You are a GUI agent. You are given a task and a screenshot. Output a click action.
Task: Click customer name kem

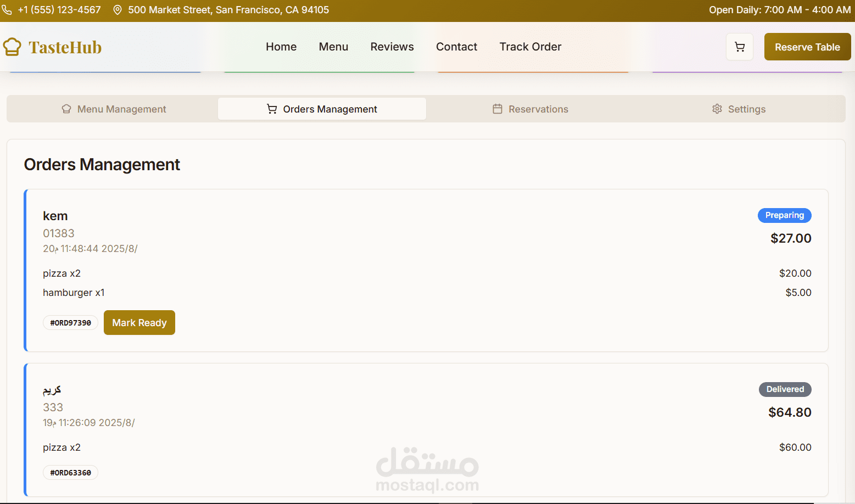pos(55,216)
